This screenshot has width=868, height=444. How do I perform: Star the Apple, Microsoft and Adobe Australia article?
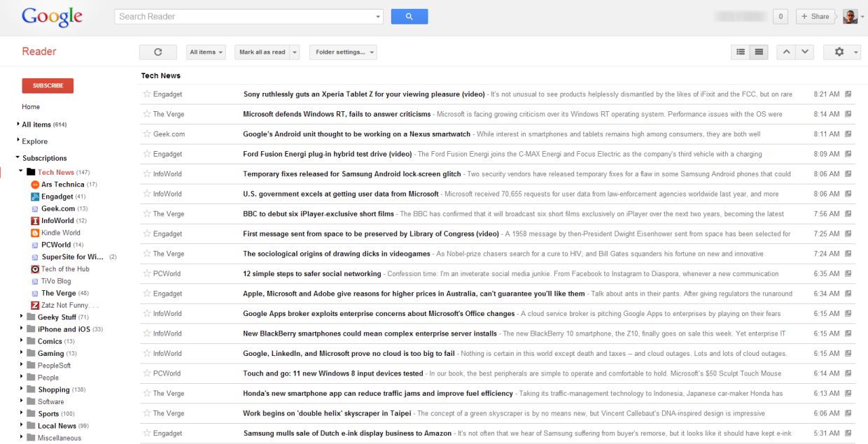click(x=147, y=294)
